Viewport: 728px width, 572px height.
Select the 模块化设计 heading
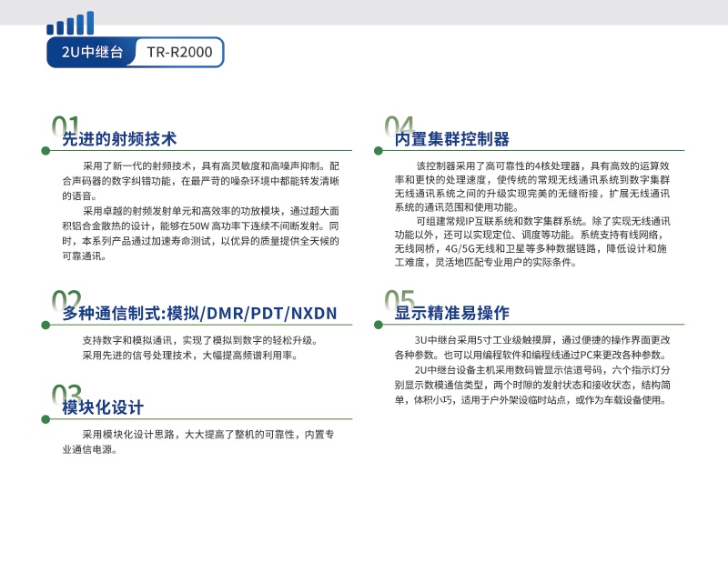[x=103, y=407]
